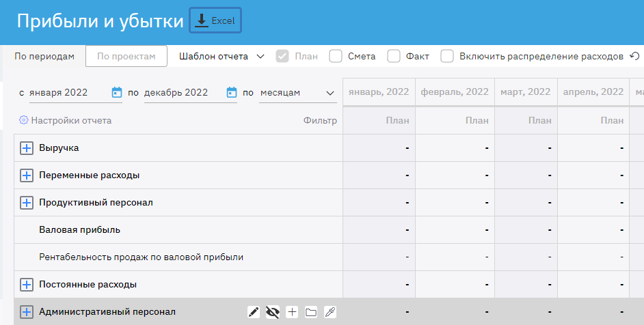Expand the Административный персонал row
This screenshot has height=325, width=644.
point(27,312)
